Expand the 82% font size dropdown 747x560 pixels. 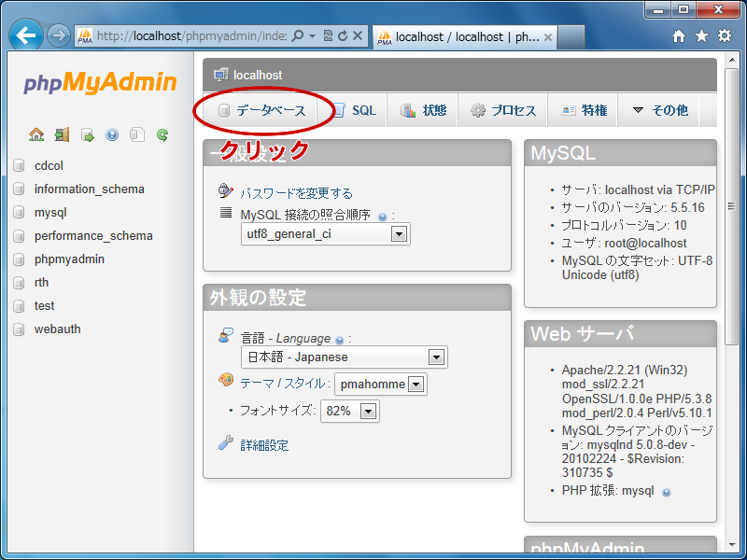[x=369, y=412]
